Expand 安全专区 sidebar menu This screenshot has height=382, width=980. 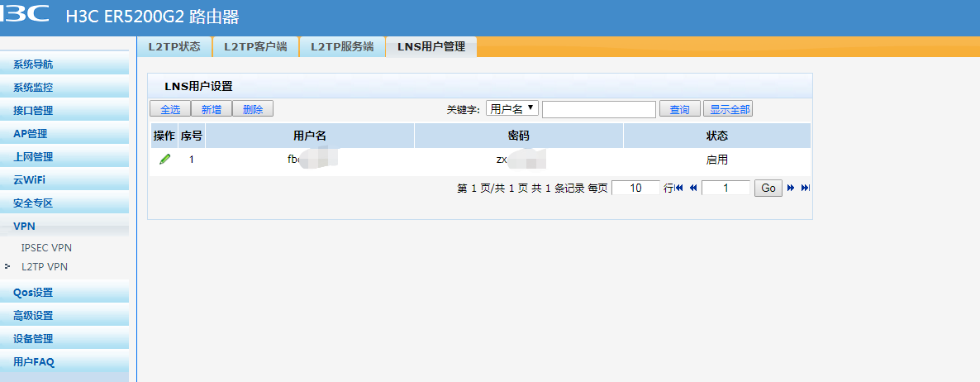64,203
